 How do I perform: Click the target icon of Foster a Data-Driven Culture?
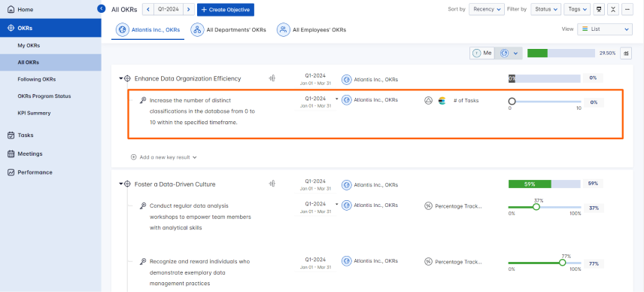point(127,184)
